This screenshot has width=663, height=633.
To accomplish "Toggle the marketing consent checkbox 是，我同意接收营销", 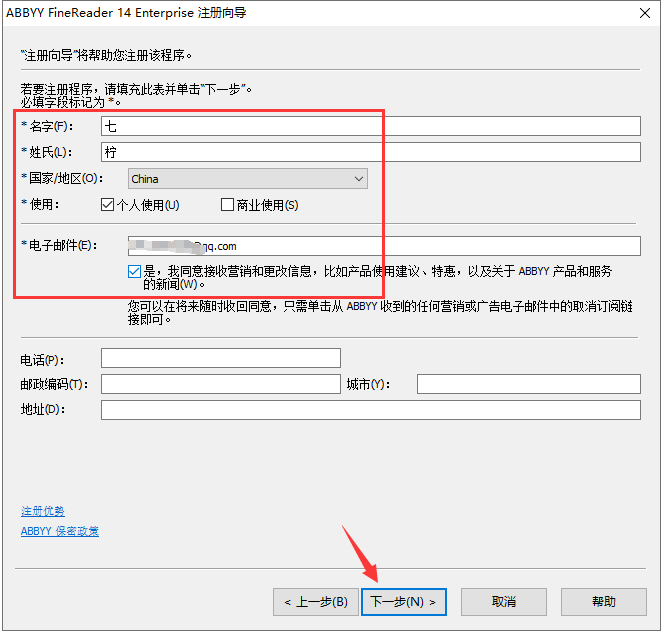I will click(134, 271).
